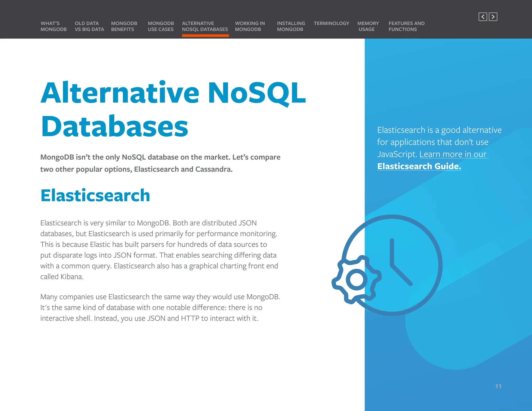The height and width of the screenshot is (411, 532).
Task: Click the bold MongoDB intro paragraph
Action: tap(160, 163)
